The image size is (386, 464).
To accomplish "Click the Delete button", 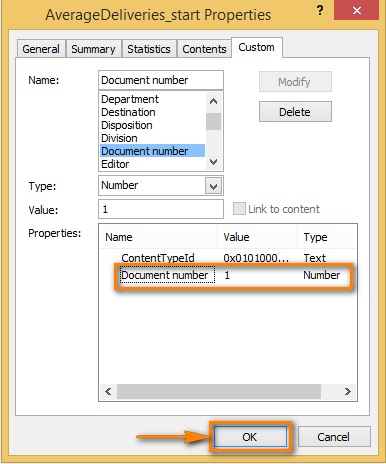I will point(295,112).
